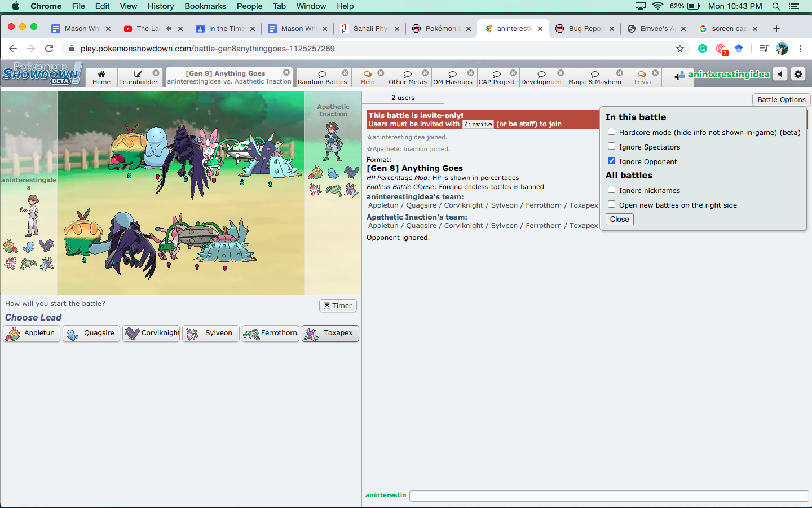Close the OM Mashups tab

pyautogui.click(x=471, y=73)
